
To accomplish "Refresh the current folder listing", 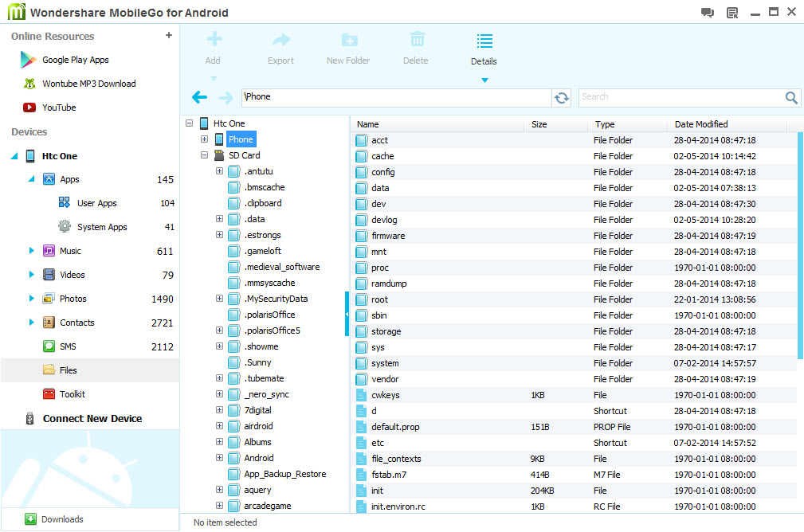I will [562, 97].
